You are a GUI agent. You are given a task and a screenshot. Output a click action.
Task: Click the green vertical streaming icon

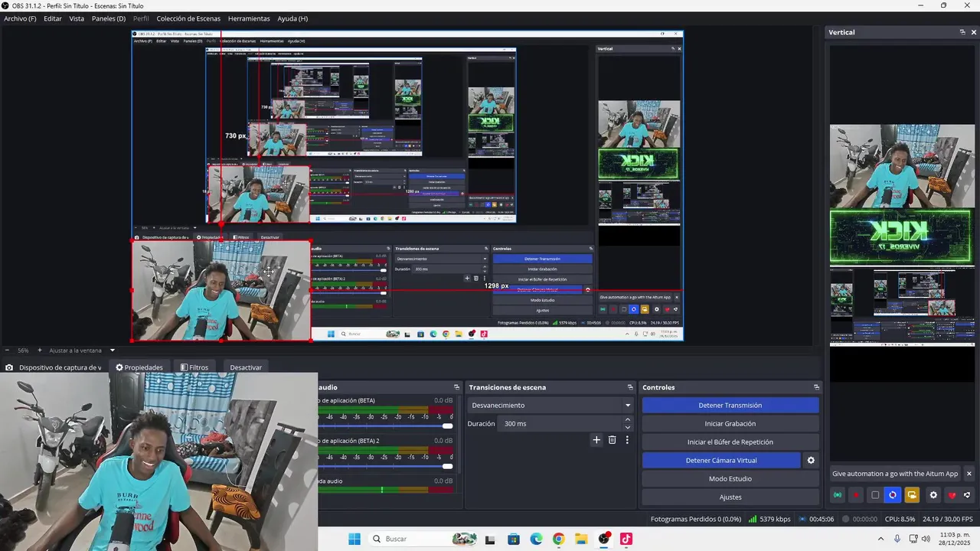(838, 495)
